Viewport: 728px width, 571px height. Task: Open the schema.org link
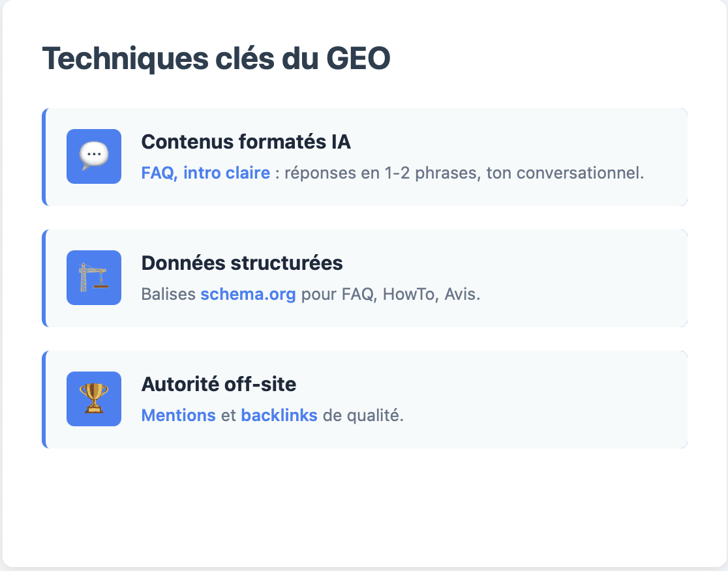pyautogui.click(x=248, y=295)
